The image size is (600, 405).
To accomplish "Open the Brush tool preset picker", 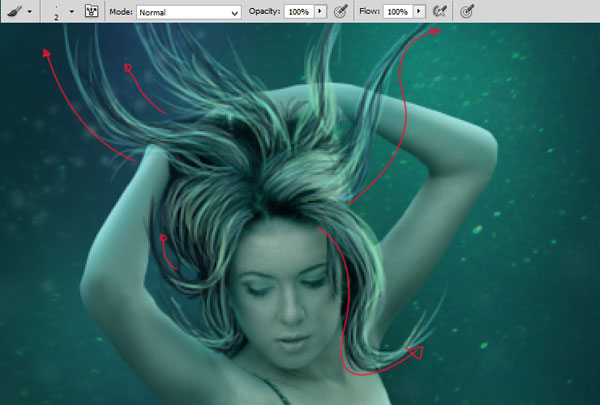I will tap(15, 11).
